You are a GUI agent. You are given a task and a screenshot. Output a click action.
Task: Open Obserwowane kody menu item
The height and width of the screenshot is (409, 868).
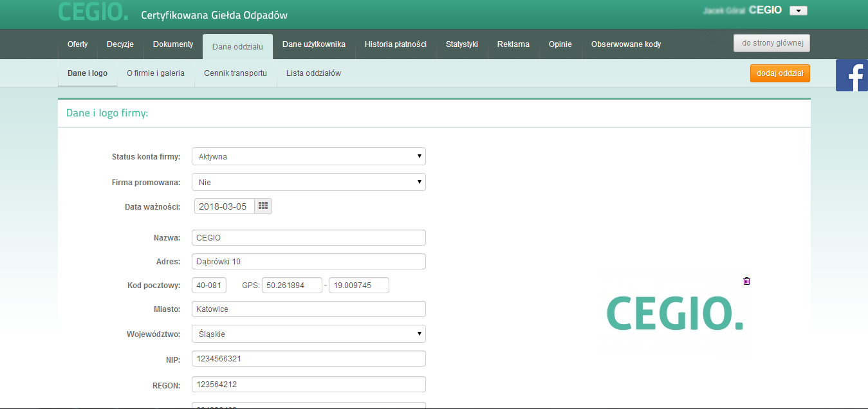point(626,44)
